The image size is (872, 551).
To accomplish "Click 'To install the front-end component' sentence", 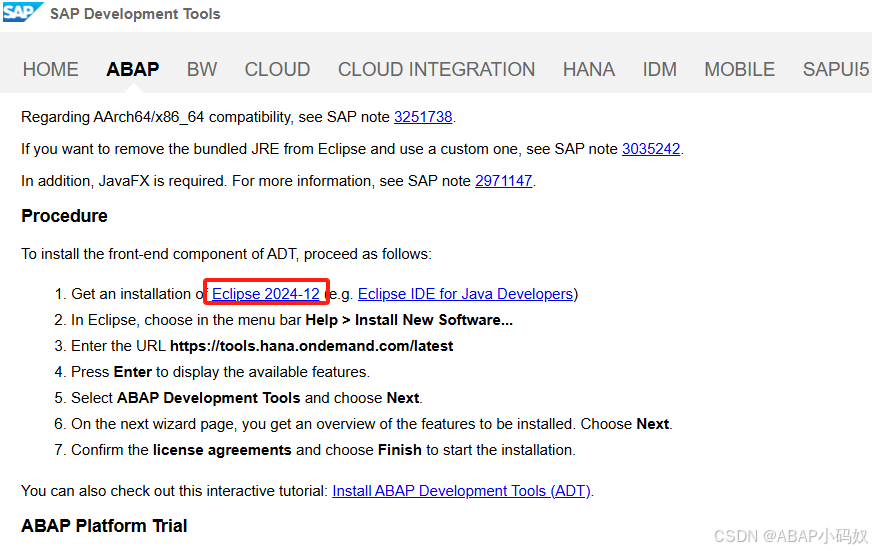I will tap(226, 254).
